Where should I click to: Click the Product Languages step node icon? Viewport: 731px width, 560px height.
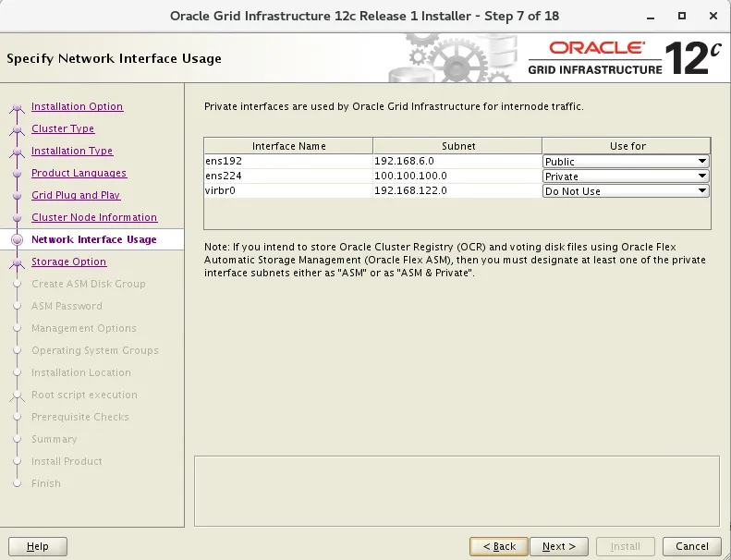18,174
